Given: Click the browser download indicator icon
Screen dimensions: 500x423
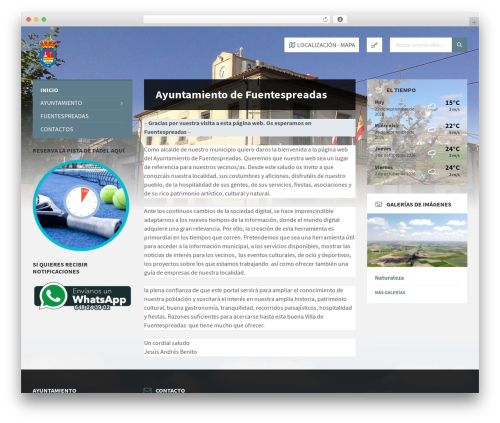Looking at the screenshot, I should [x=340, y=19].
